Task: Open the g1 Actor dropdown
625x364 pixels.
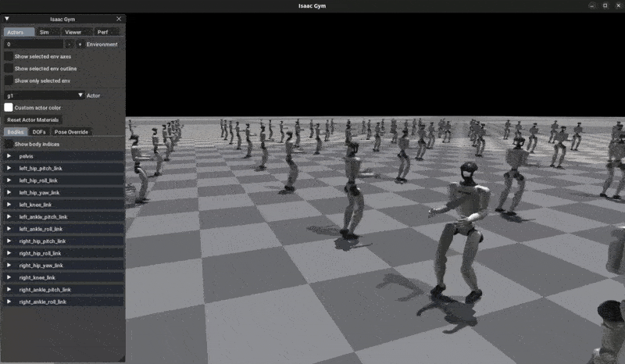Action: (x=44, y=95)
